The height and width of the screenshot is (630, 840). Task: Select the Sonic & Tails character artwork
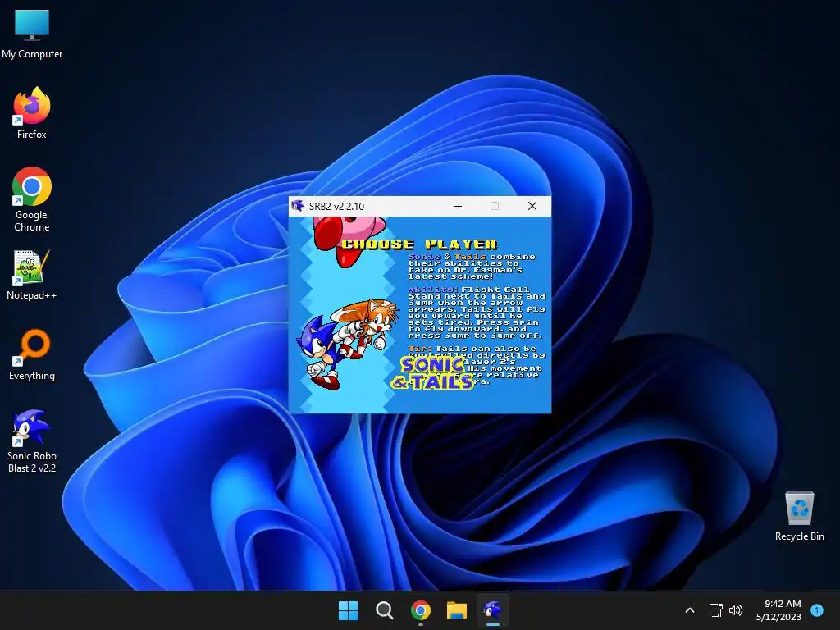tap(349, 344)
